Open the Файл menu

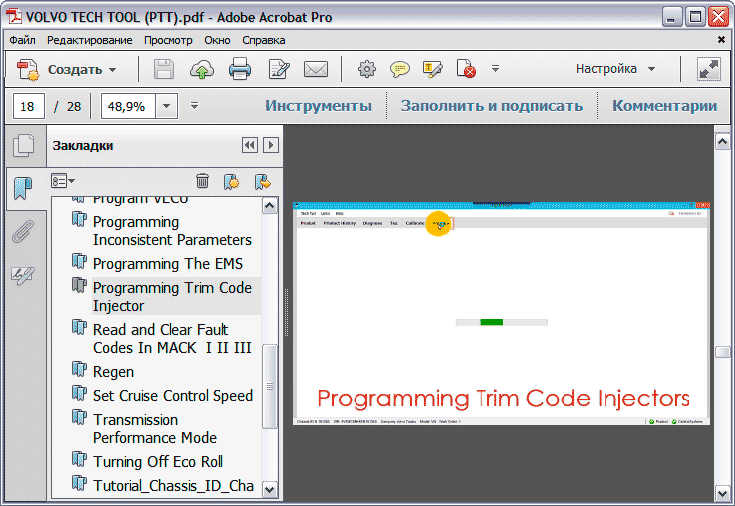pos(23,40)
